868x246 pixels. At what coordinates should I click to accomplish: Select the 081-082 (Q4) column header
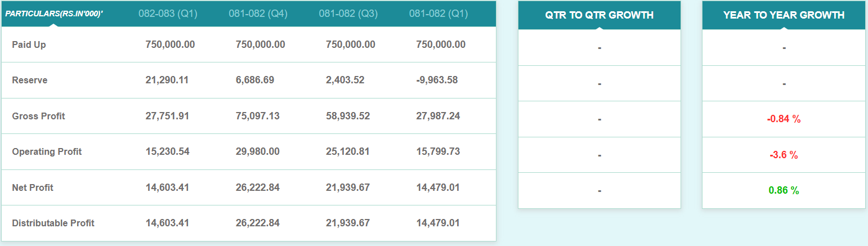point(258,14)
